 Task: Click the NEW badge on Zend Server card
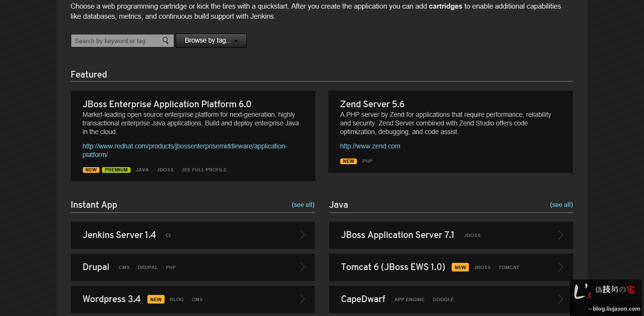(348, 161)
